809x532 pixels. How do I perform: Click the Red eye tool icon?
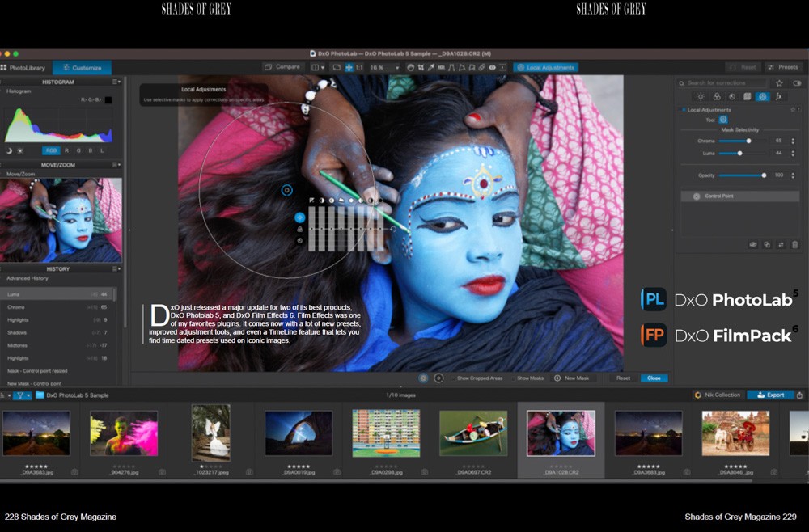[x=492, y=68]
